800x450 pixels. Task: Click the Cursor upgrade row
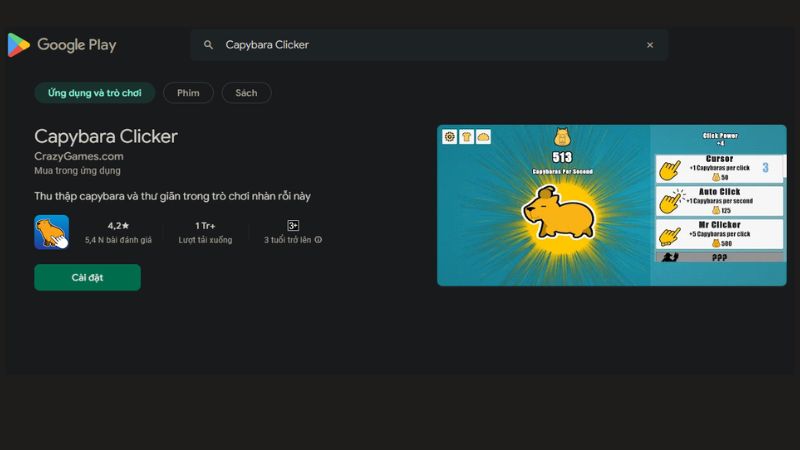click(x=719, y=168)
